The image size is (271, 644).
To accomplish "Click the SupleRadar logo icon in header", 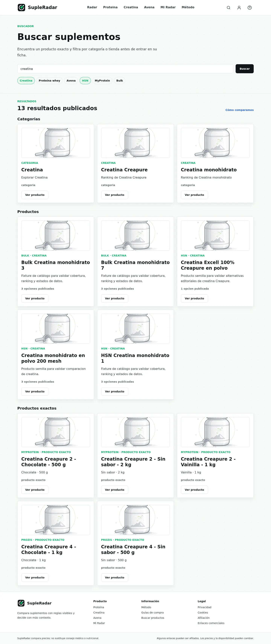I will pyautogui.click(x=21, y=8).
